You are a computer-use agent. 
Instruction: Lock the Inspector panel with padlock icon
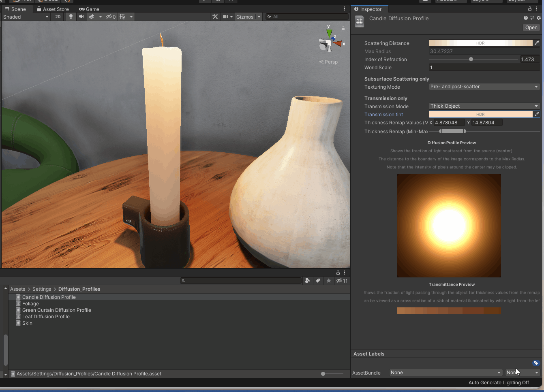click(x=529, y=9)
